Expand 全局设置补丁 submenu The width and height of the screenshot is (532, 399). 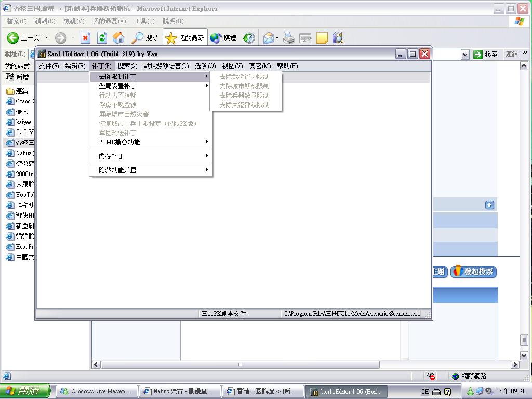(x=151, y=86)
